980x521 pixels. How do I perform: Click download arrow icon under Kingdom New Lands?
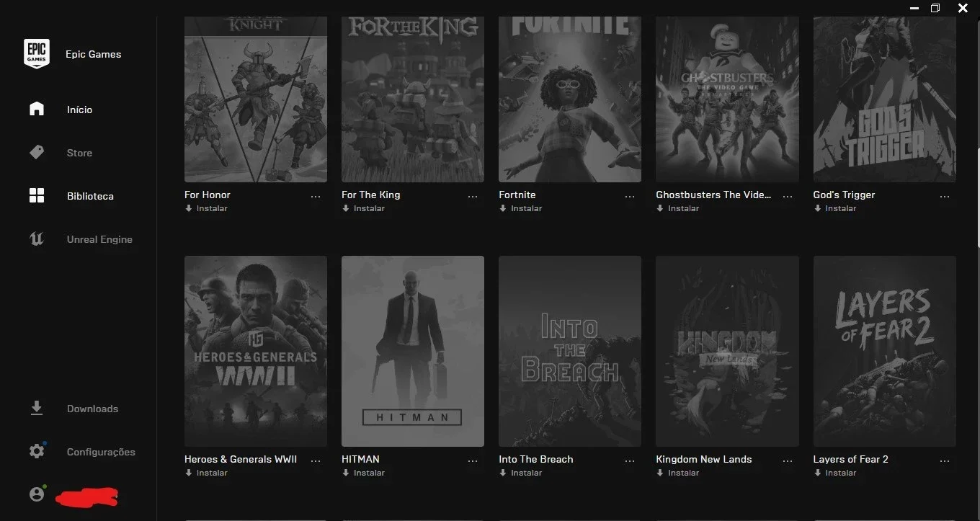click(660, 473)
